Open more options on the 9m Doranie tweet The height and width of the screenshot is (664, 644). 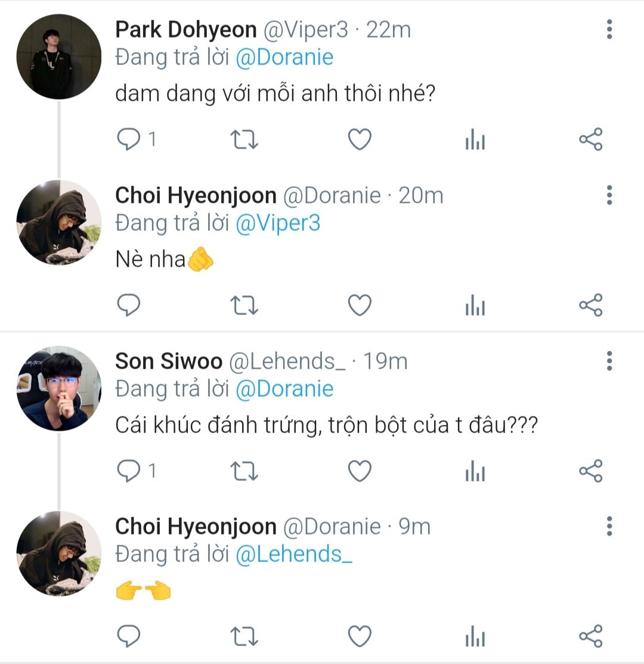coord(609,526)
